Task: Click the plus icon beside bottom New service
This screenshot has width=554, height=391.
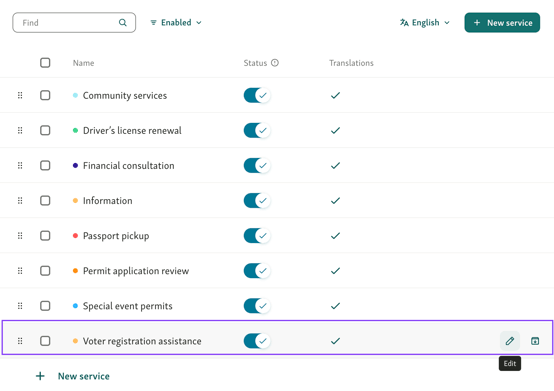Action: click(x=40, y=376)
